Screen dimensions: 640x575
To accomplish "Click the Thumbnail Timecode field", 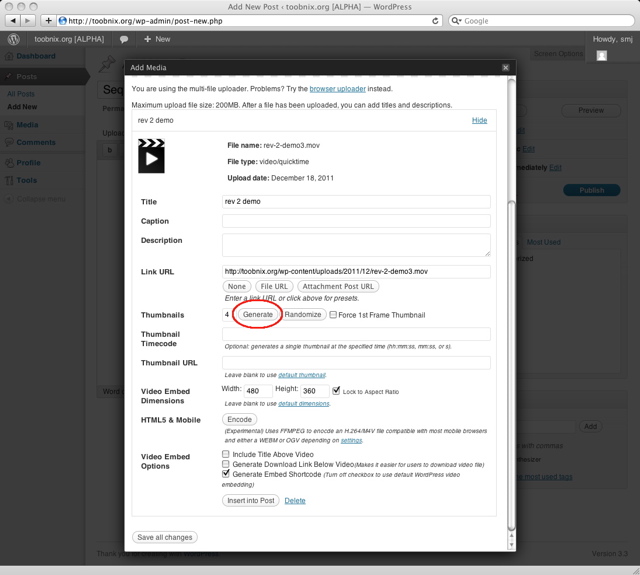I will coord(356,334).
